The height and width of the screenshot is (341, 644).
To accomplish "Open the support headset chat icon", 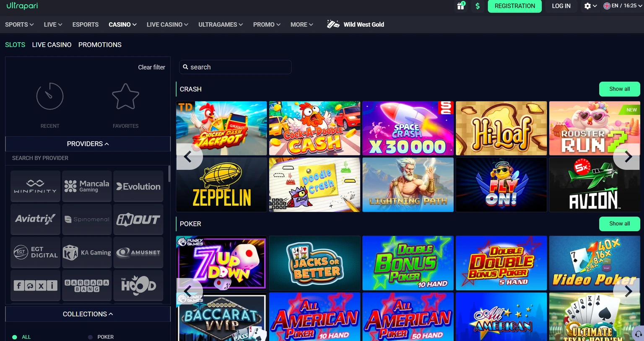I will [638, 334].
